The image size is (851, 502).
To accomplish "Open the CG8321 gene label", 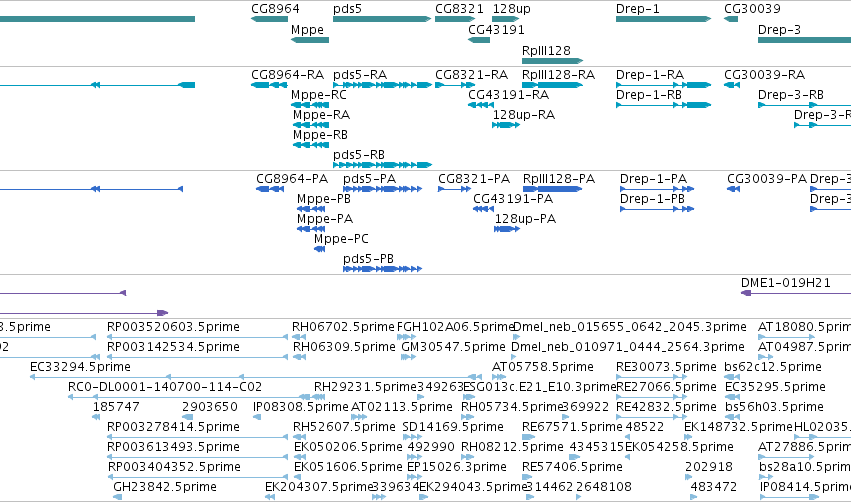I will pyautogui.click(x=459, y=9).
